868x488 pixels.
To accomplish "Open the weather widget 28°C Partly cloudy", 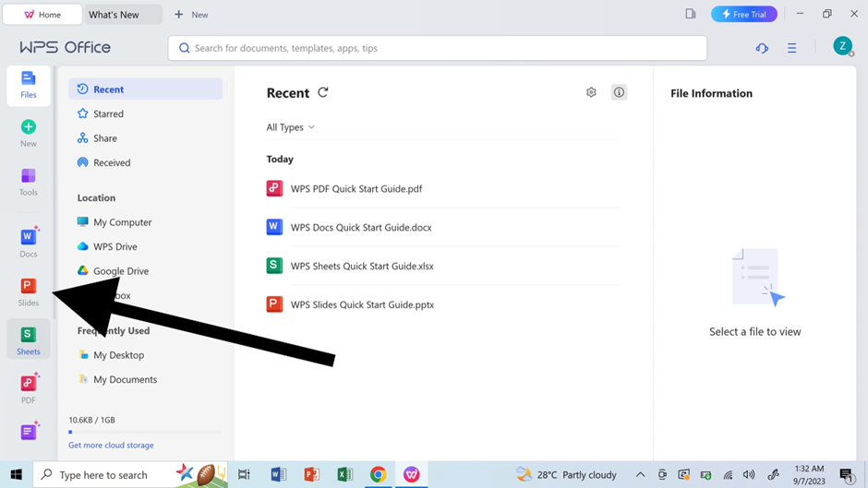I will pos(566,475).
